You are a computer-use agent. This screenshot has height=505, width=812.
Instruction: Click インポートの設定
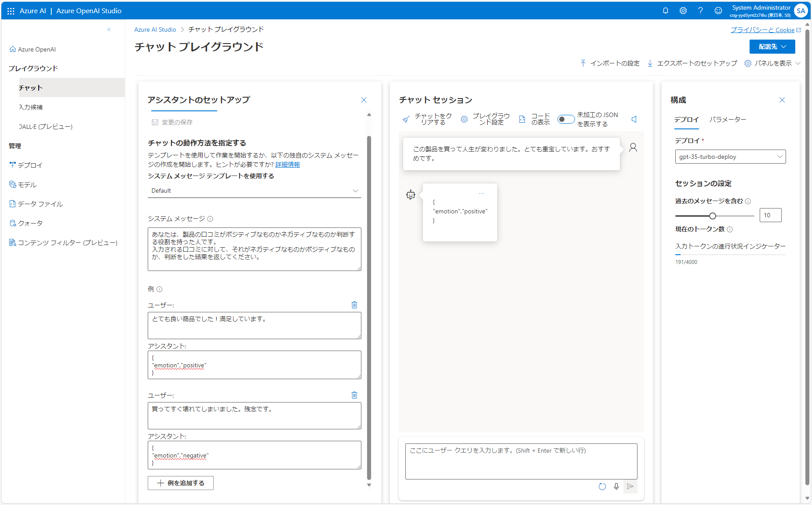[610, 63]
